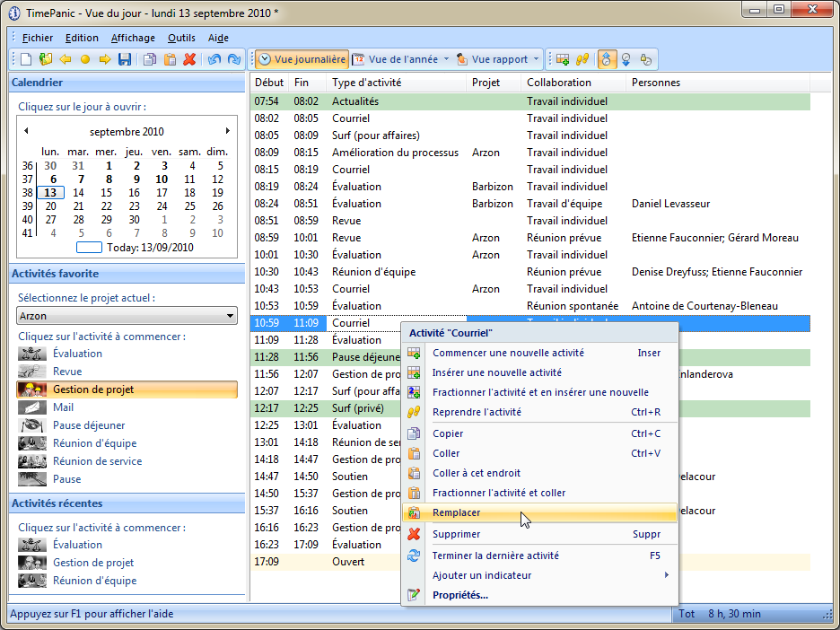This screenshot has height=630, width=840.
Task: Open the Affichage menu
Action: click(133, 38)
